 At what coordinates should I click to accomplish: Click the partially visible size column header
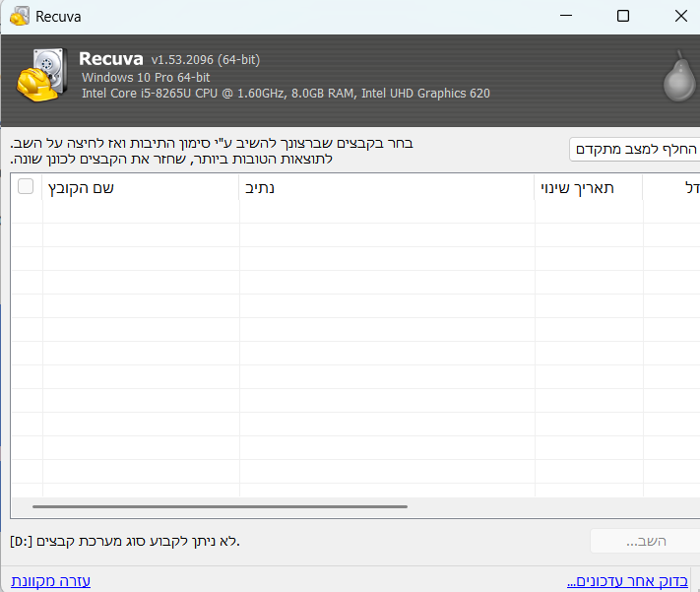tap(673, 187)
